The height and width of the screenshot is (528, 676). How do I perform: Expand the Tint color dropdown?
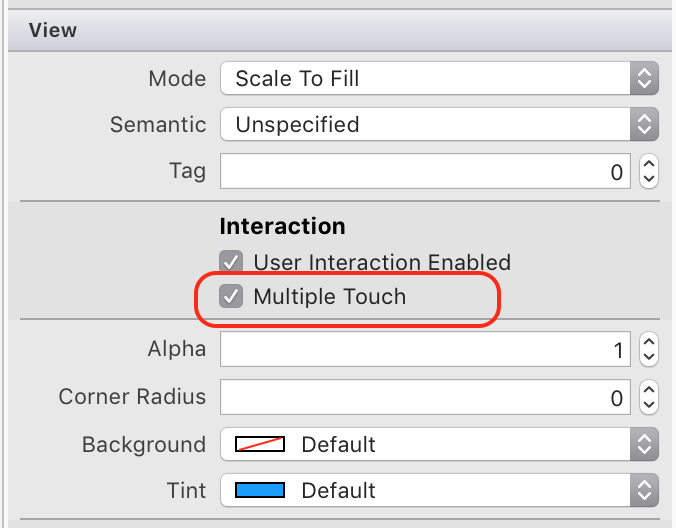645,491
